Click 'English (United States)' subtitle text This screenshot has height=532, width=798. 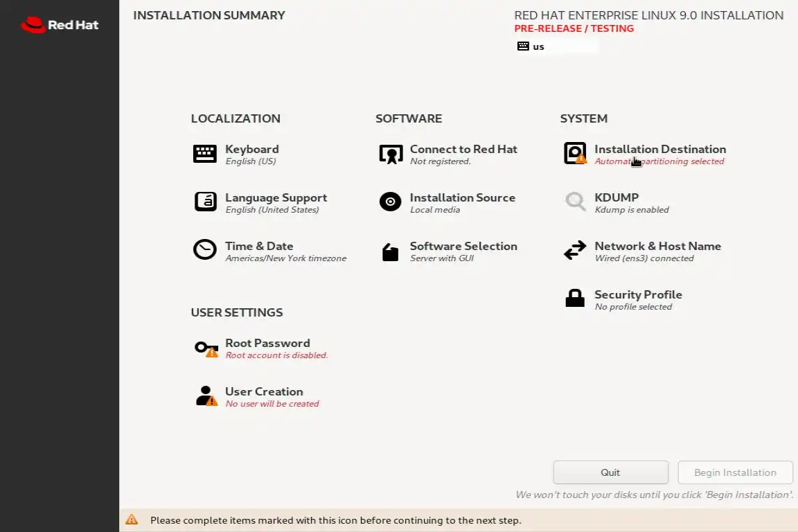pos(272,210)
